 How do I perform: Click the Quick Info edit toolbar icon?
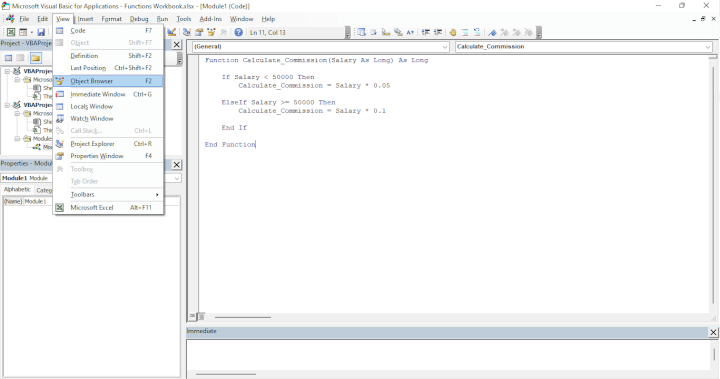click(x=386, y=32)
